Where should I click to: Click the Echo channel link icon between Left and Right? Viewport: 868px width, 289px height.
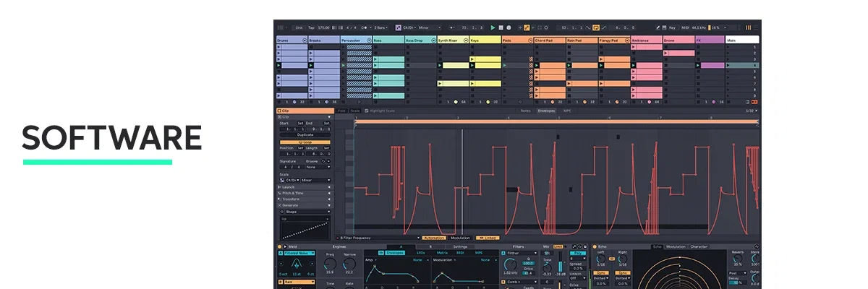tap(612, 259)
